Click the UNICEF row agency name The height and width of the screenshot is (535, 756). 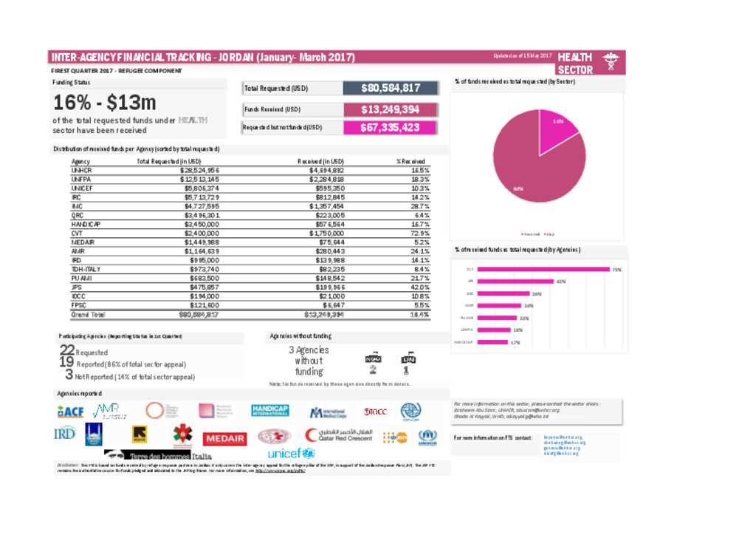click(82, 188)
